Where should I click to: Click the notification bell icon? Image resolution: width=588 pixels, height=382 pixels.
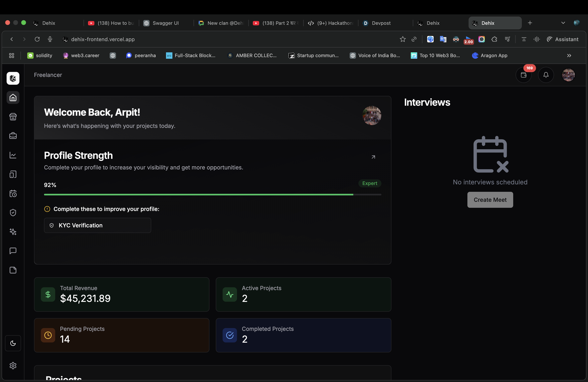click(546, 75)
